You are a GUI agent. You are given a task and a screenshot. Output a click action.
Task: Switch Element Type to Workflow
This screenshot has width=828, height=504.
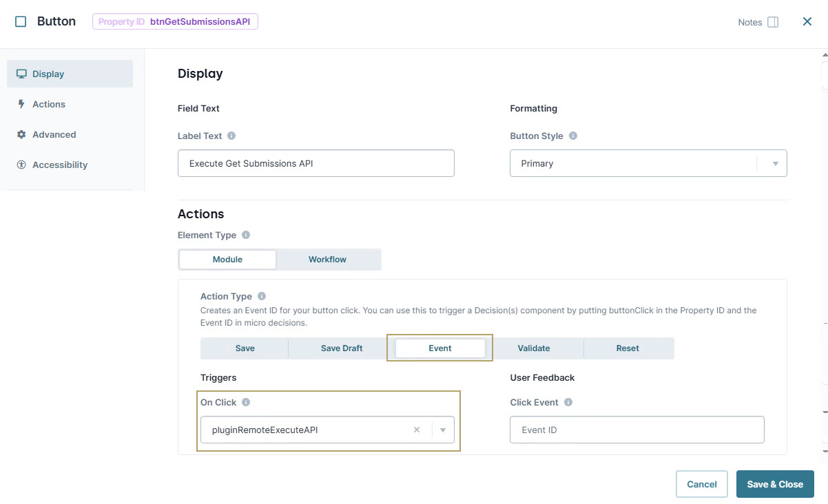pyautogui.click(x=327, y=259)
